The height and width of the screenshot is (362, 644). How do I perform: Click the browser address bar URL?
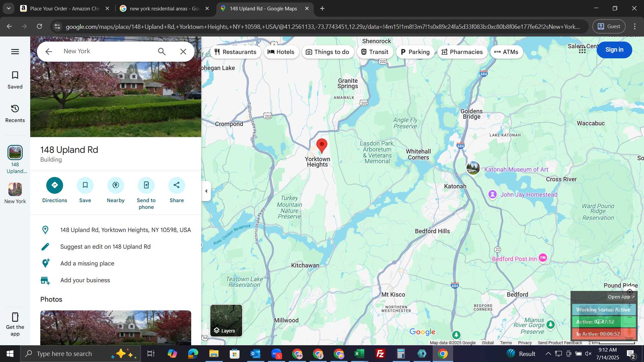323,26
